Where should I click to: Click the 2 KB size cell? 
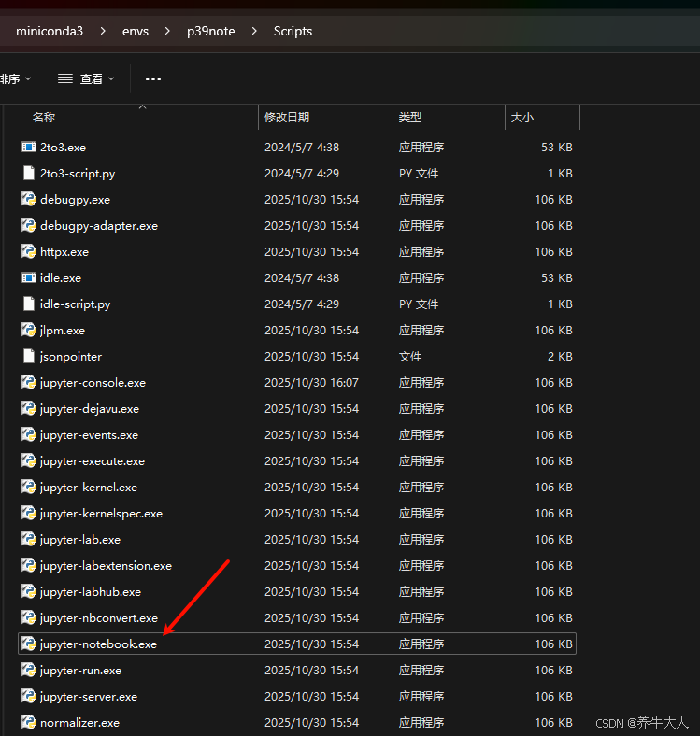click(x=560, y=357)
